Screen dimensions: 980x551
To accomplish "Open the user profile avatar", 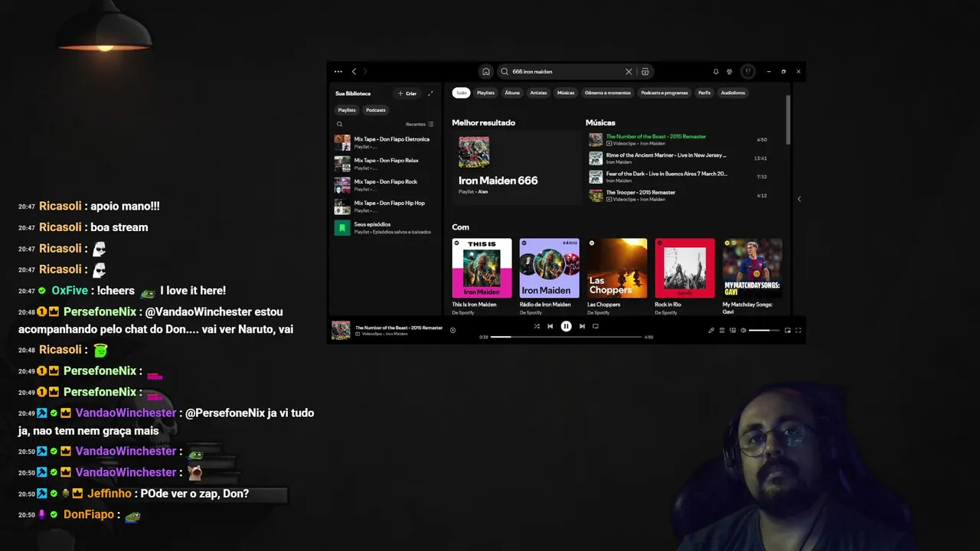I will tap(748, 71).
